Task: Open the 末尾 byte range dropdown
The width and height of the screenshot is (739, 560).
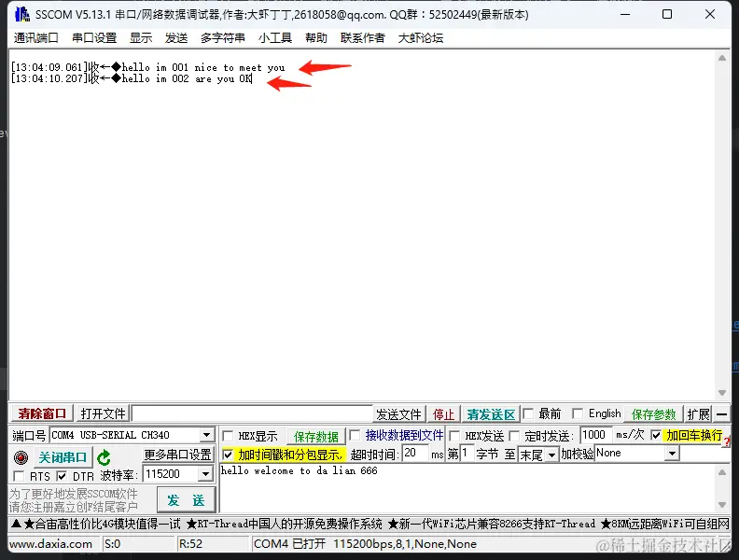Action: pos(551,455)
